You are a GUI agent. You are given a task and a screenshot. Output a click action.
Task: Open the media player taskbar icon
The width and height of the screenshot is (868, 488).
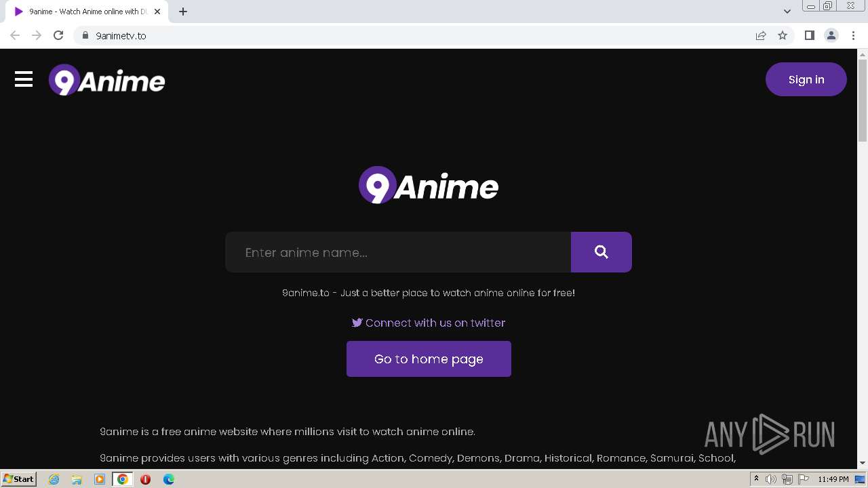coord(100,479)
